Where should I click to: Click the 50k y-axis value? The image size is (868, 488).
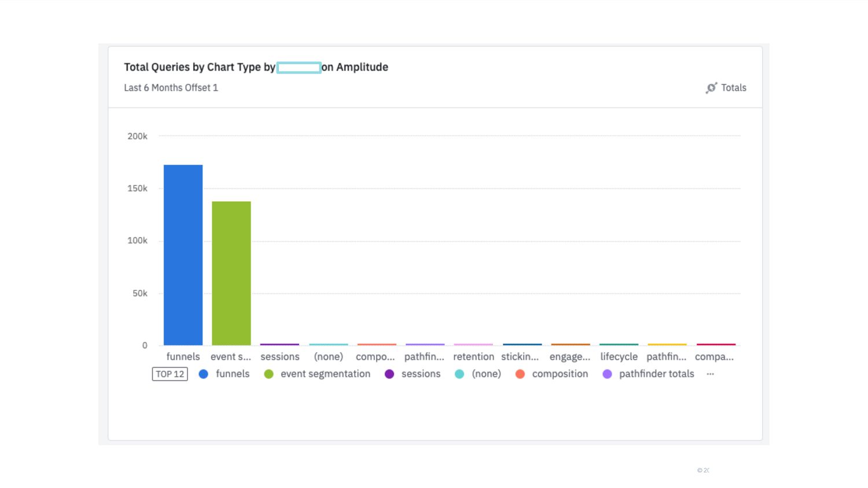pos(140,294)
